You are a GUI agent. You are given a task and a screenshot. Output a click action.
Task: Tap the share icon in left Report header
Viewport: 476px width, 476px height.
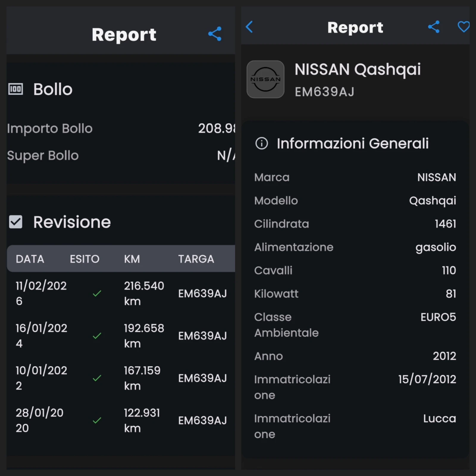(x=215, y=34)
